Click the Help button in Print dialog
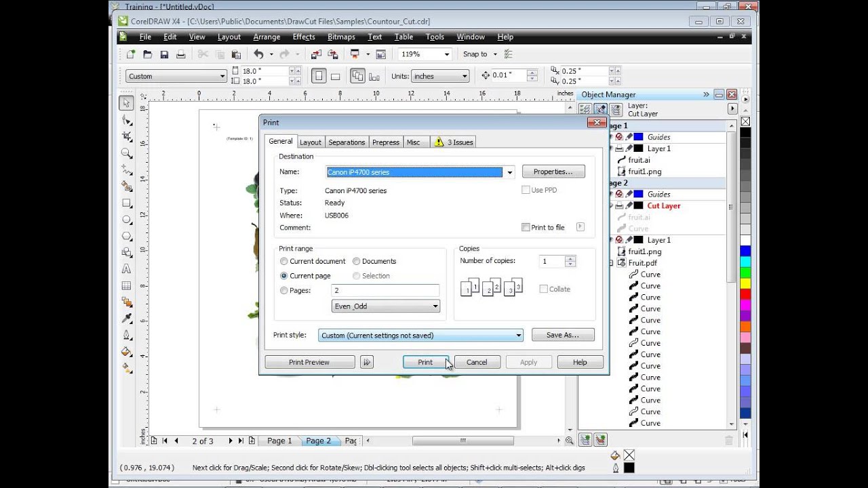The width and height of the screenshot is (868, 488). tap(580, 362)
